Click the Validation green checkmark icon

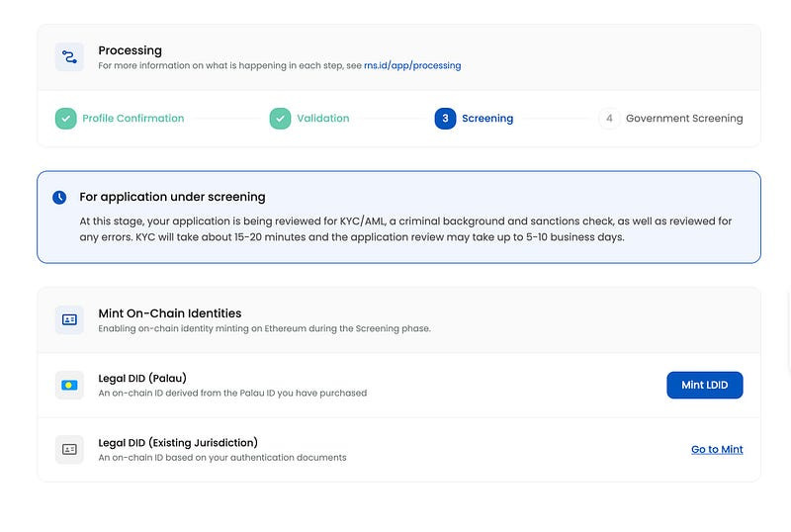[280, 119]
